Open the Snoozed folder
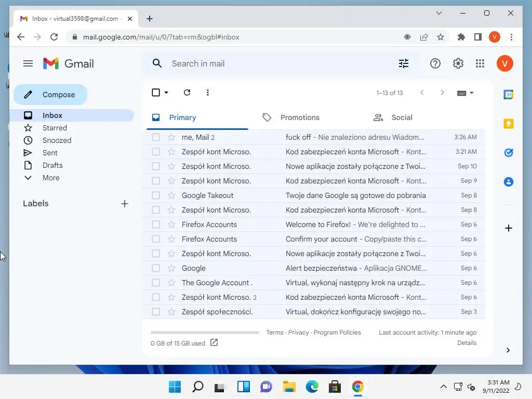 [57, 140]
